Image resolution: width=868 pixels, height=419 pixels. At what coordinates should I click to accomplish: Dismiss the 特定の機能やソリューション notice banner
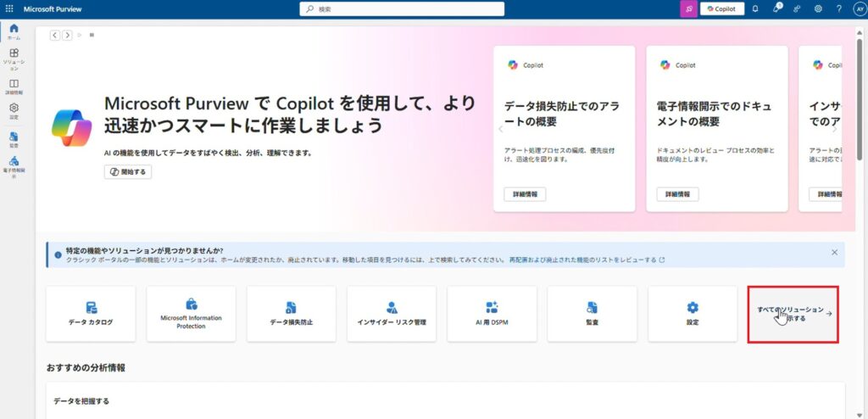[834, 252]
